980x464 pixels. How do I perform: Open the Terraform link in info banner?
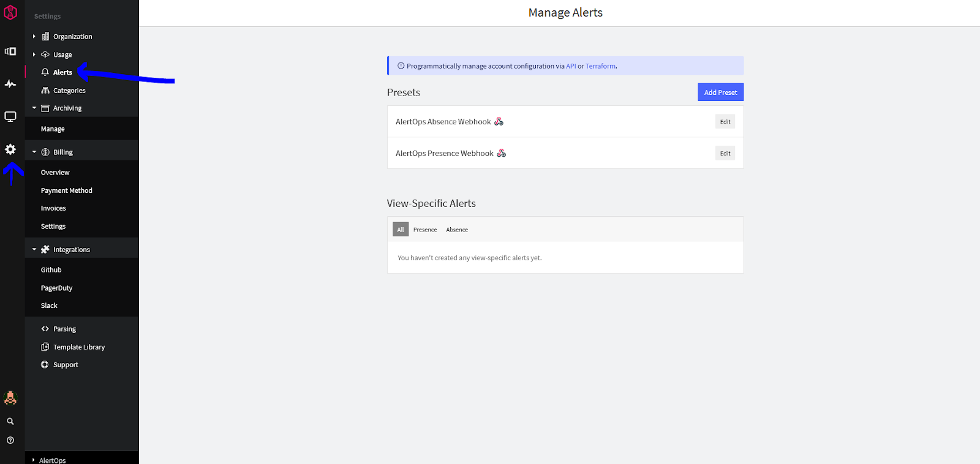[x=600, y=66]
